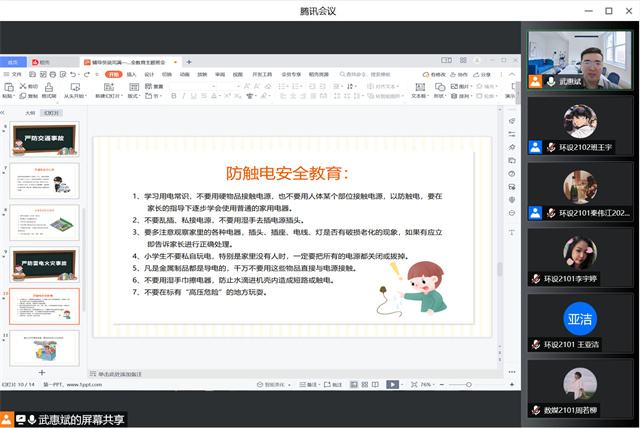
Task: Toggle microphone icon for 环设2101李宇婷
Action: [x=536, y=279]
